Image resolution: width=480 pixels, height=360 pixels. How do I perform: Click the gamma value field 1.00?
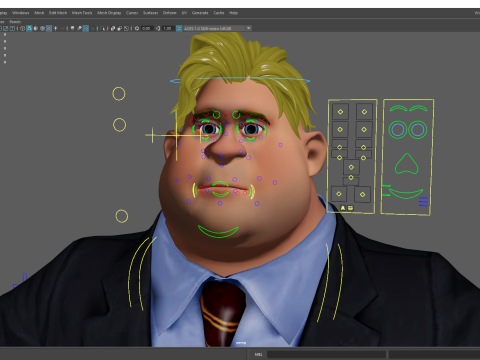tap(168, 28)
